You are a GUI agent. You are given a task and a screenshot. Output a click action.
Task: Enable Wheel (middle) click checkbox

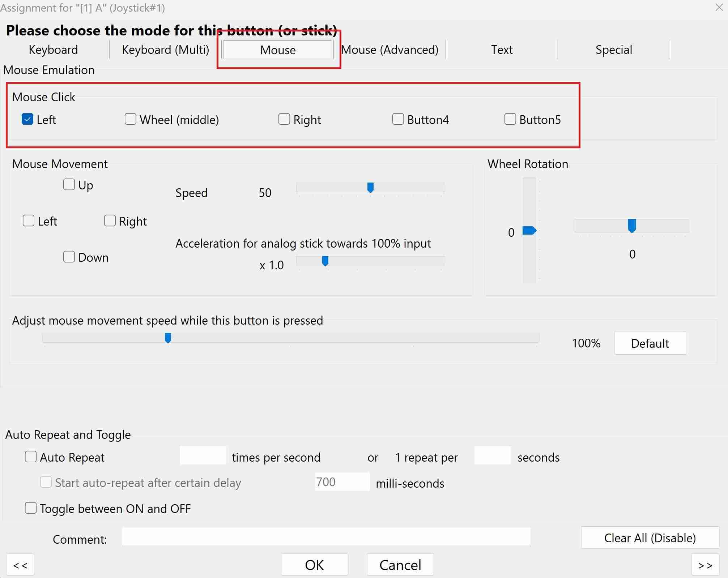(130, 119)
